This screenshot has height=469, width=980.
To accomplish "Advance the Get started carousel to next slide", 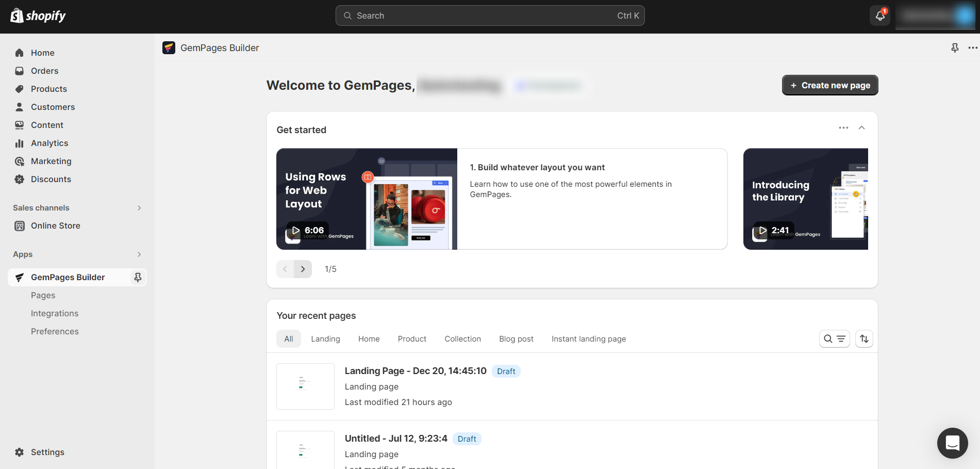I will (x=303, y=269).
